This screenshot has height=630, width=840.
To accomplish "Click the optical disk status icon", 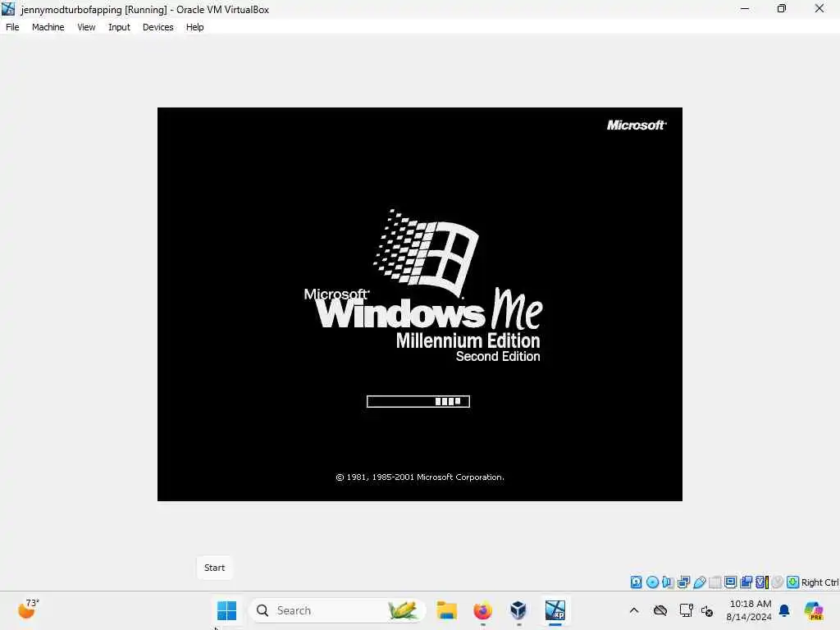I will (x=652, y=582).
